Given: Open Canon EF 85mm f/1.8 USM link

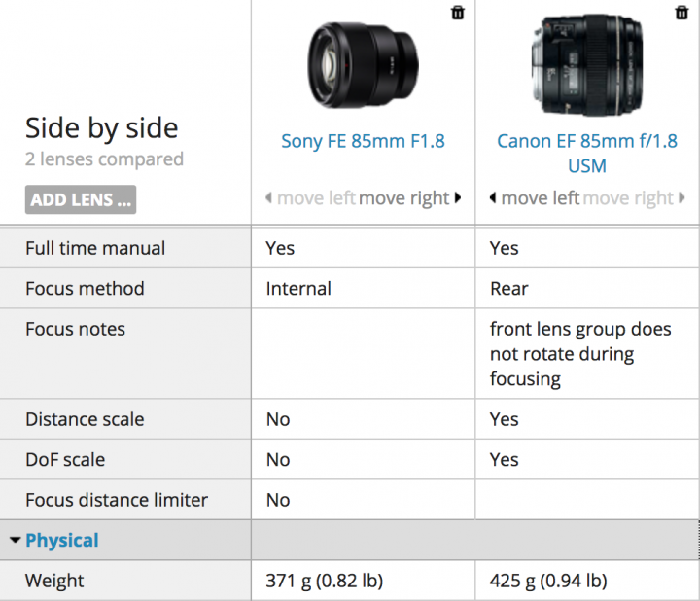Looking at the screenshot, I should (x=587, y=153).
